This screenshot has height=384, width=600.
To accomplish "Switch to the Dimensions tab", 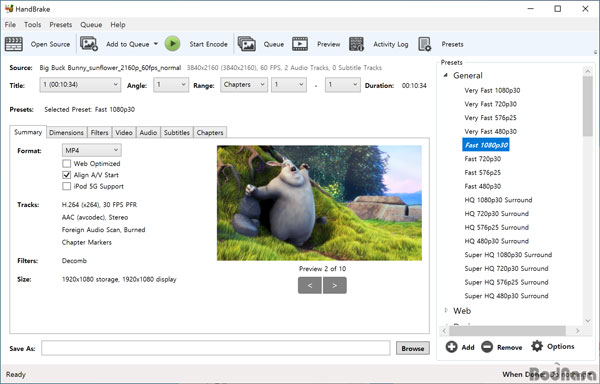I will pos(66,132).
